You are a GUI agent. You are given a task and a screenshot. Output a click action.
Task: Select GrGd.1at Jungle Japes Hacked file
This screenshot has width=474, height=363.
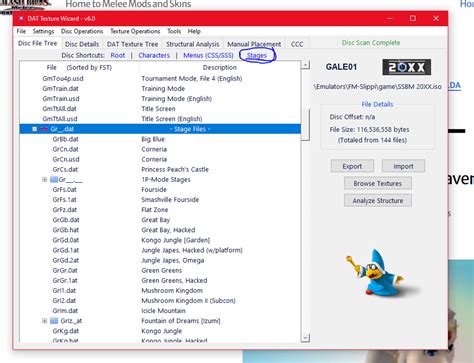tap(160, 250)
